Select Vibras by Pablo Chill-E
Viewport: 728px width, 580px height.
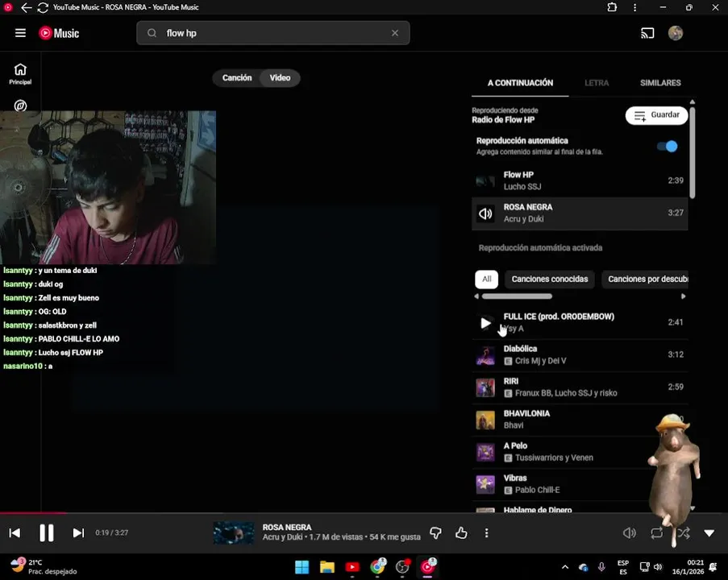click(580, 484)
